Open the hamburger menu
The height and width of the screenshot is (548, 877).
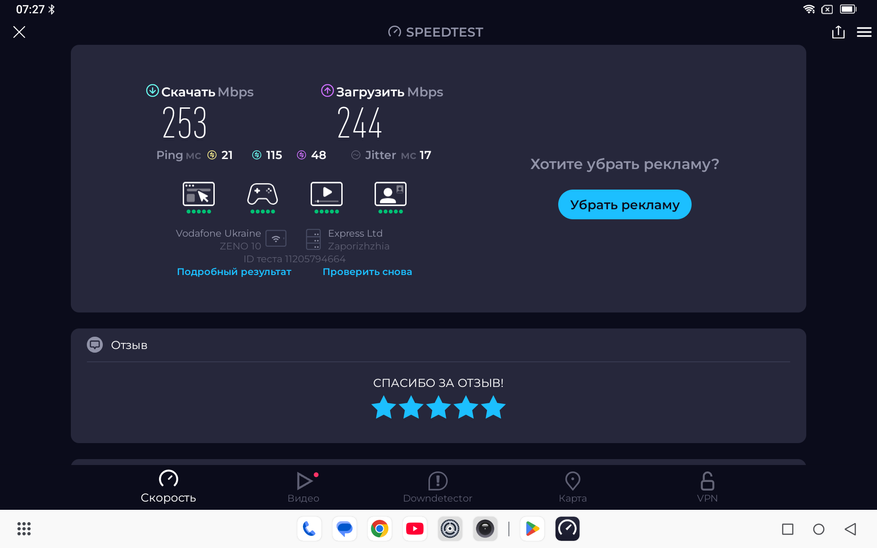[x=864, y=32]
